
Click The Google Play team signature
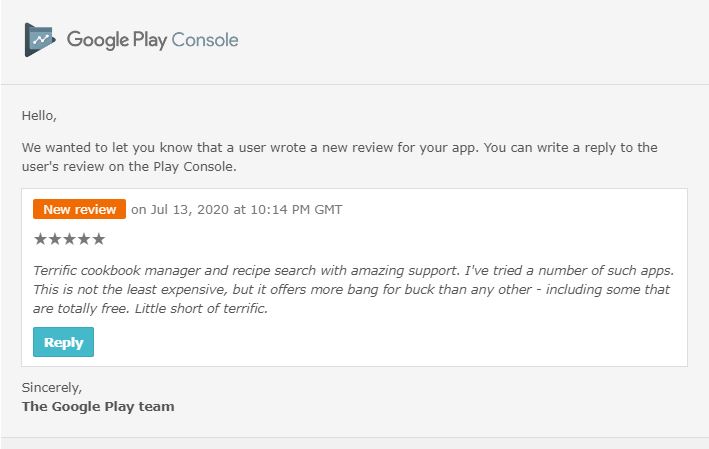pyautogui.click(x=98, y=406)
